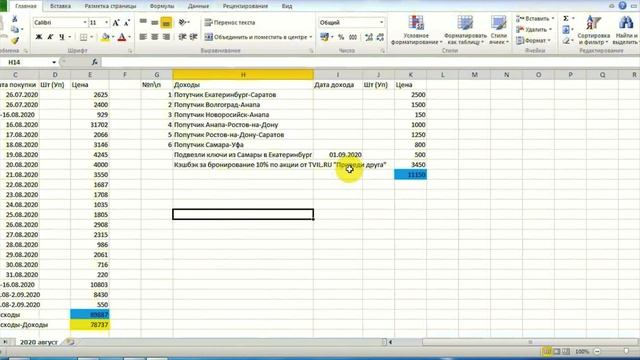
Task: Align cell text to the right
Action: point(166,37)
